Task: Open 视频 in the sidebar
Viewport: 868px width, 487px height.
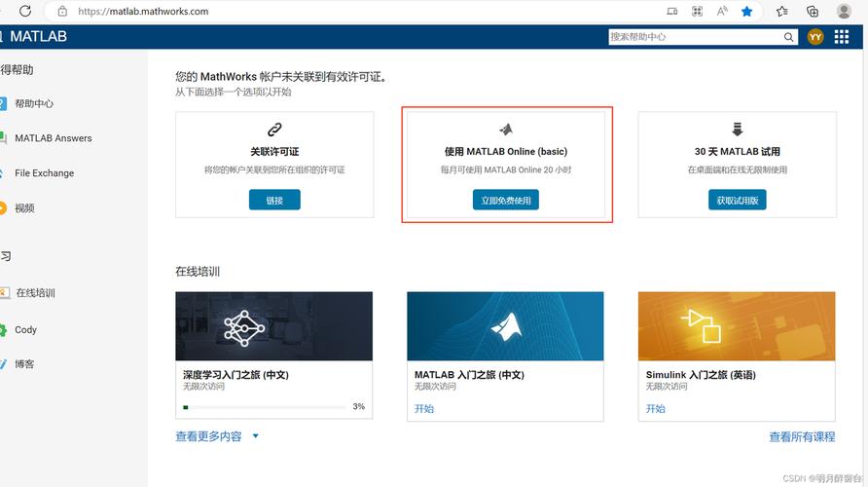Action: pos(24,207)
